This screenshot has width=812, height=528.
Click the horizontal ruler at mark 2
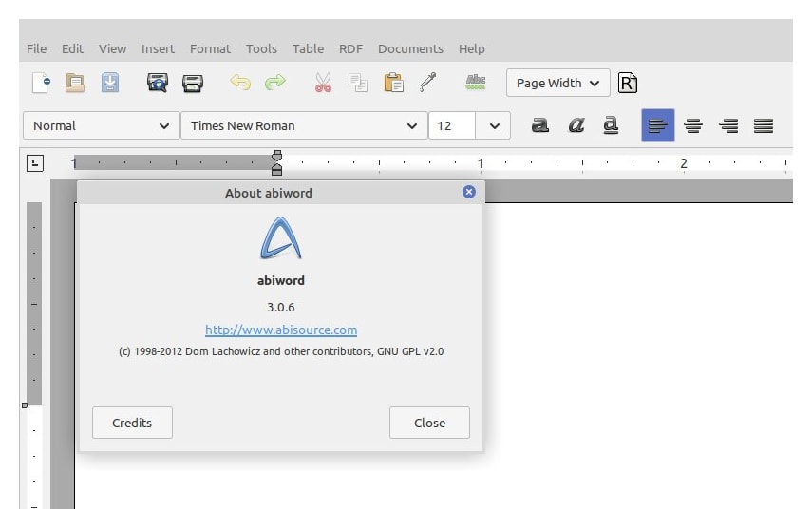pyautogui.click(x=684, y=163)
